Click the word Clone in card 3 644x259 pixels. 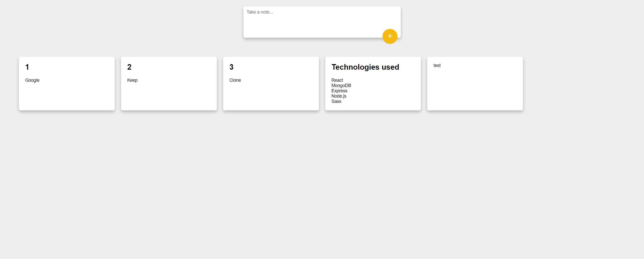point(235,80)
